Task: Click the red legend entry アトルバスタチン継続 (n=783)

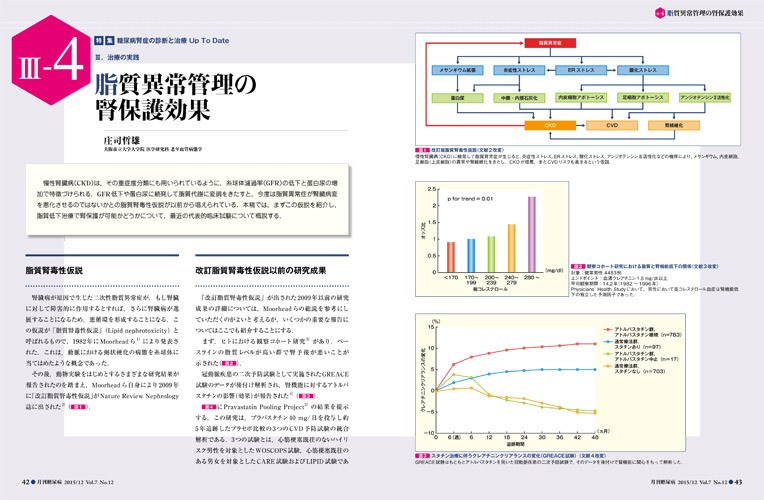Action: [x=643, y=332]
